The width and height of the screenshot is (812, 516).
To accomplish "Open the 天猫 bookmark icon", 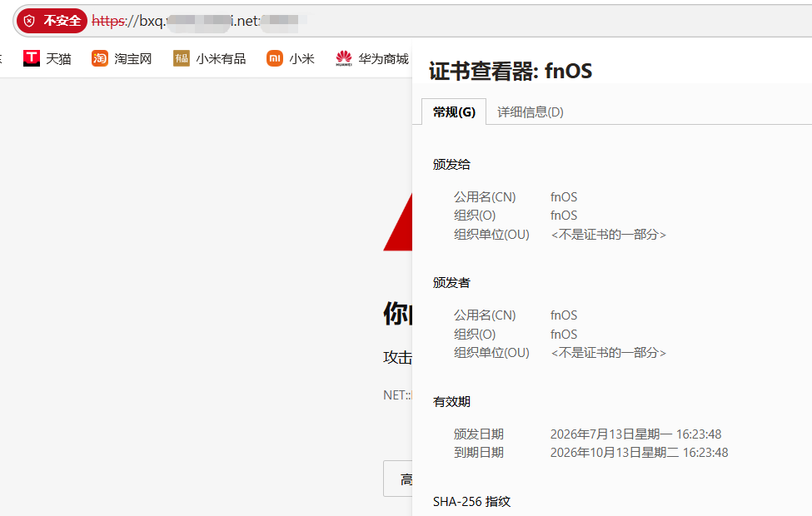I will pos(32,58).
